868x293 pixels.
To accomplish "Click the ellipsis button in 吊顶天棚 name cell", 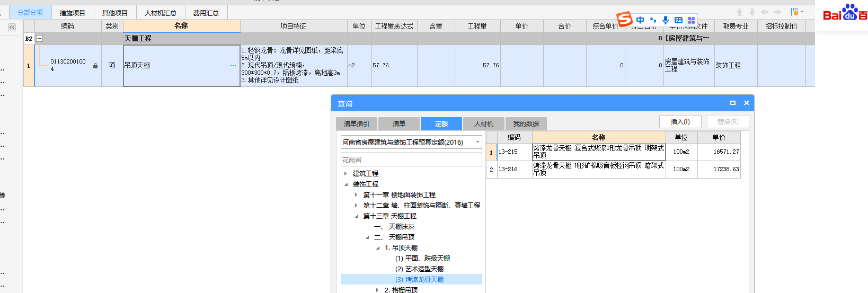I will tap(233, 66).
